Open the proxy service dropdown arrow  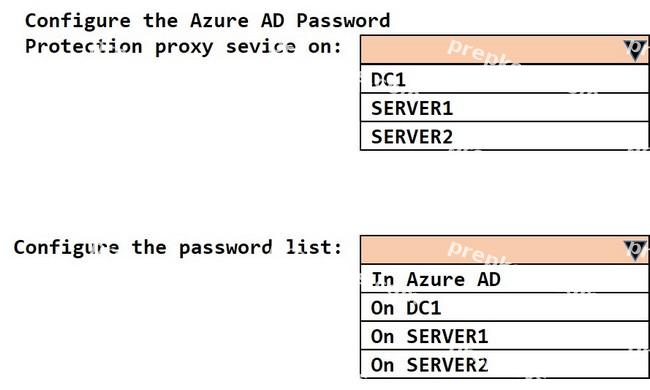[635, 50]
